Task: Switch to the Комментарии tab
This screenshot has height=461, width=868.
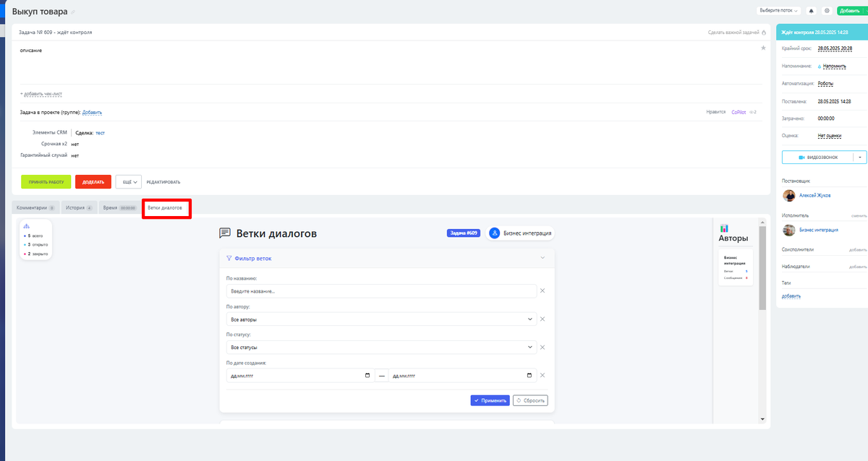Action: pyautogui.click(x=36, y=207)
